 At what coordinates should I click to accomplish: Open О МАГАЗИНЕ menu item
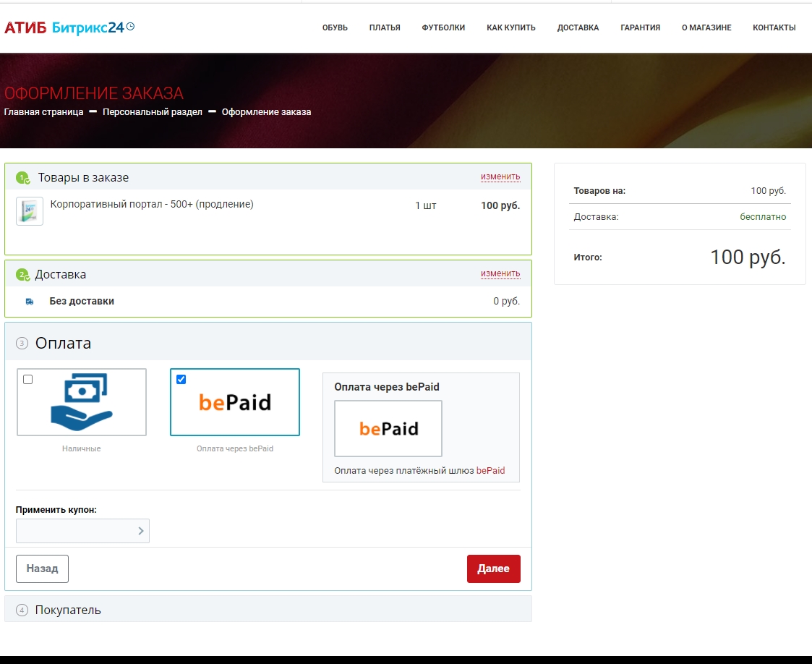coord(706,27)
